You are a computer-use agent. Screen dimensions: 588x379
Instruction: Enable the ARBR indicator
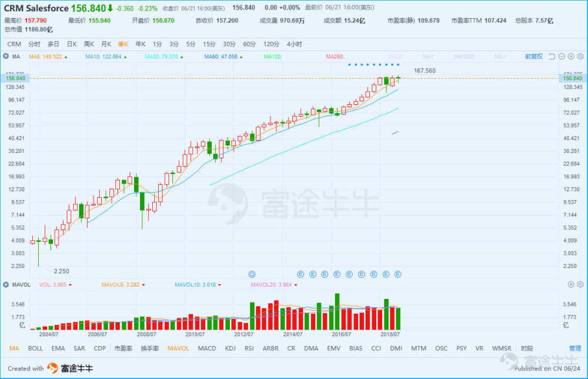point(270,348)
